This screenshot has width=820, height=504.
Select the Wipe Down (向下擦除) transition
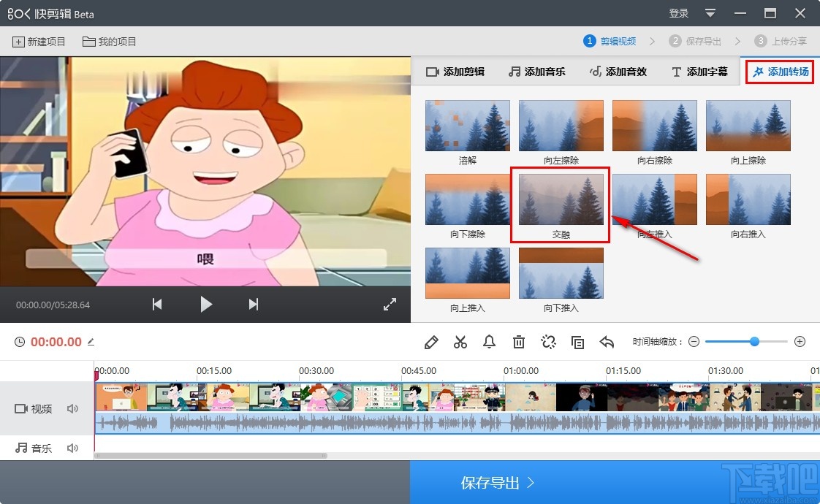(x=468, y=199)
